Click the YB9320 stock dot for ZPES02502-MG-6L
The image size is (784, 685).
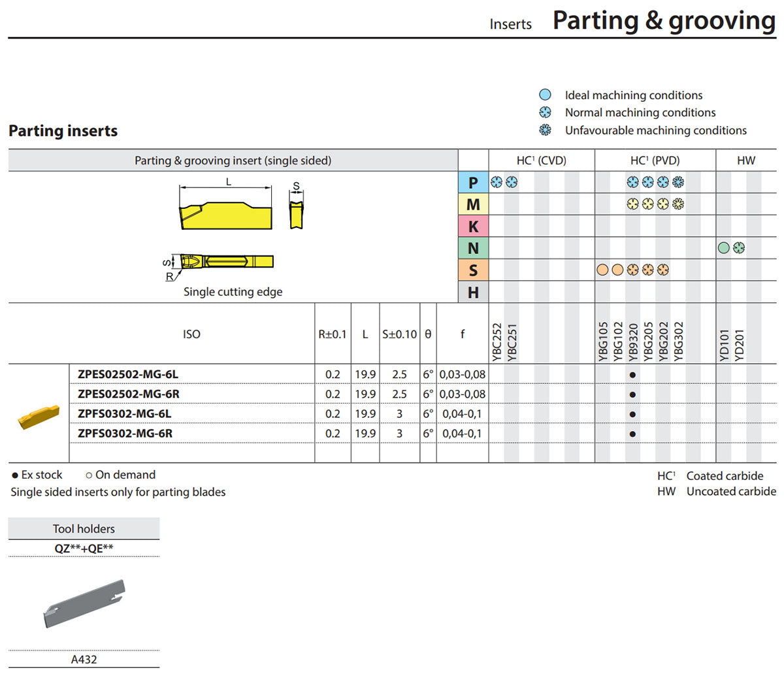pyautogui.click(x=632, y=375)
